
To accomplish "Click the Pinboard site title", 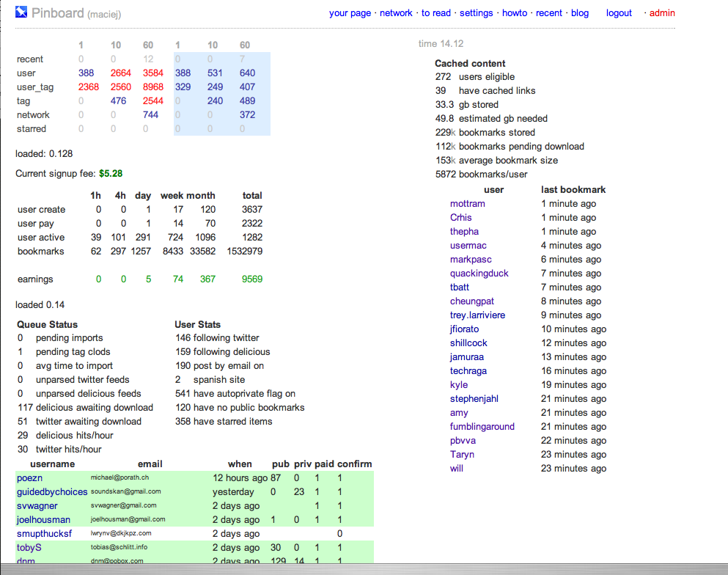I will click(x=58, y=13).
